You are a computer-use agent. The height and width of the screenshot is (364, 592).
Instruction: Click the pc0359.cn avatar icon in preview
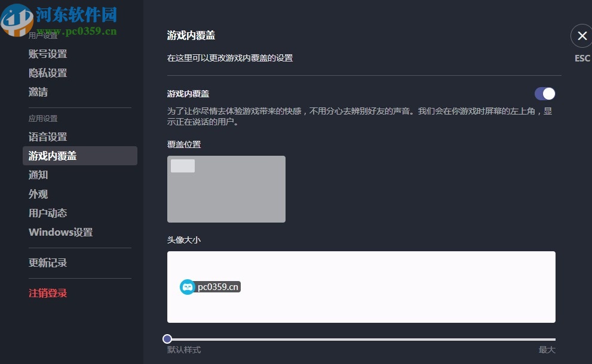(187, 286)
